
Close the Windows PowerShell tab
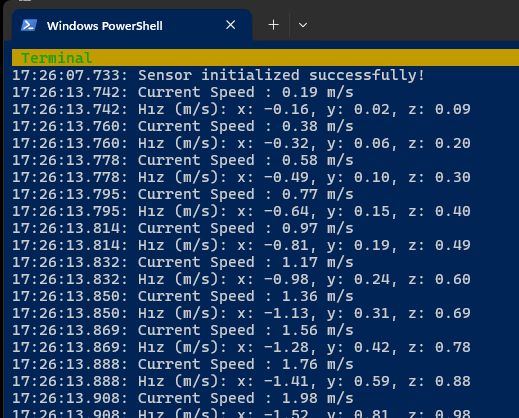[230, 25]
